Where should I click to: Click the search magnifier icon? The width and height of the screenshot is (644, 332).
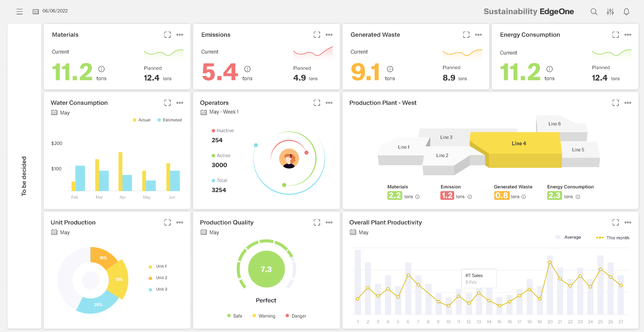tap(594, 12)
